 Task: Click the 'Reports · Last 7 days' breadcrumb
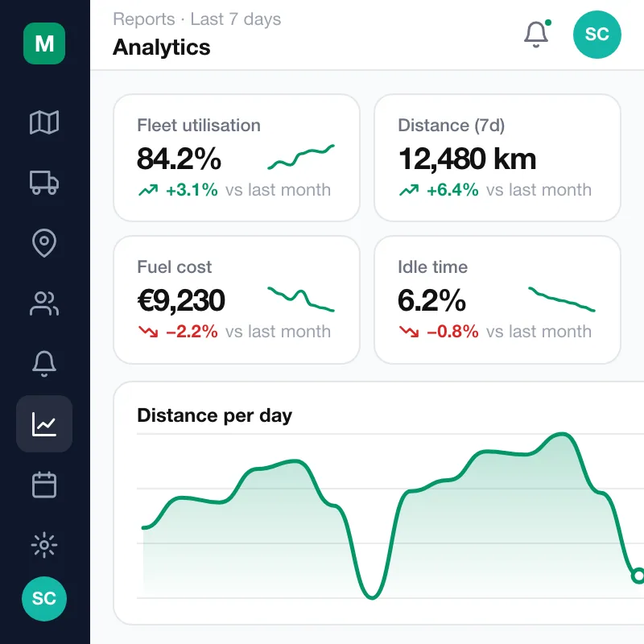tap(197, 19)
